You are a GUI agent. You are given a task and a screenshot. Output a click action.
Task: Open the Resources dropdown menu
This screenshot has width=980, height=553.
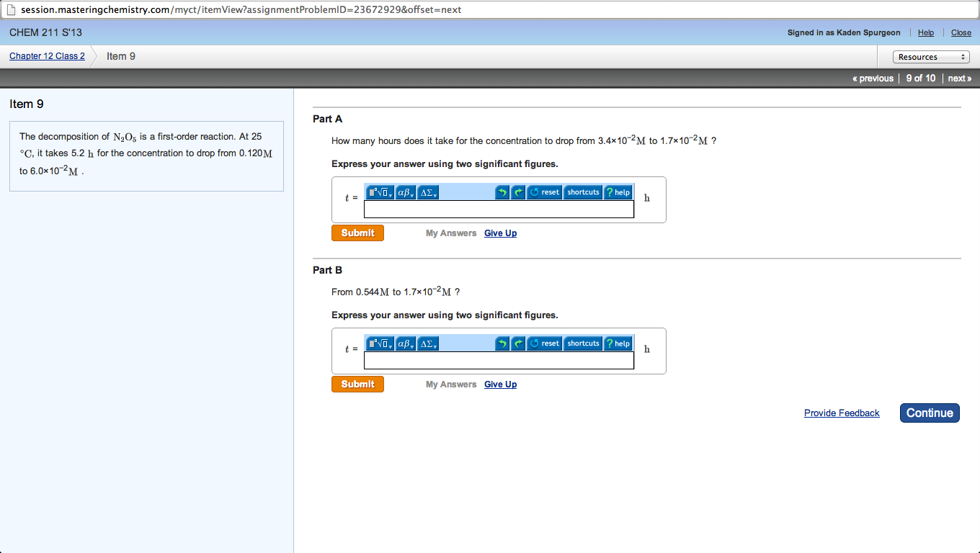pos(930,56)
